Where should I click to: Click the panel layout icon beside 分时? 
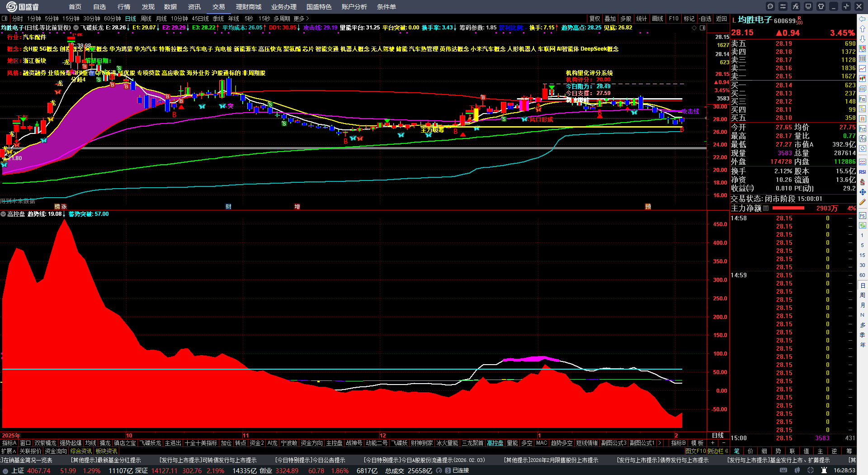click(5, 19)
